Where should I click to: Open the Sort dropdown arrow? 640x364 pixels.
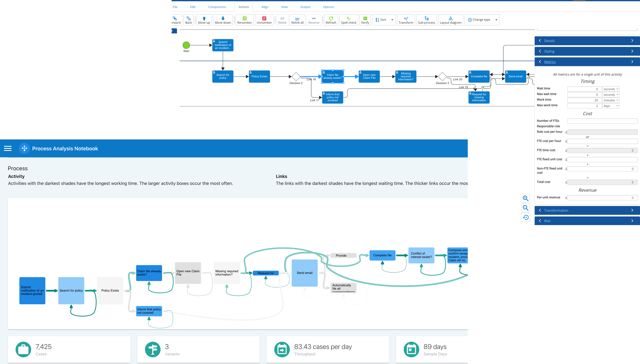[392, 20]
